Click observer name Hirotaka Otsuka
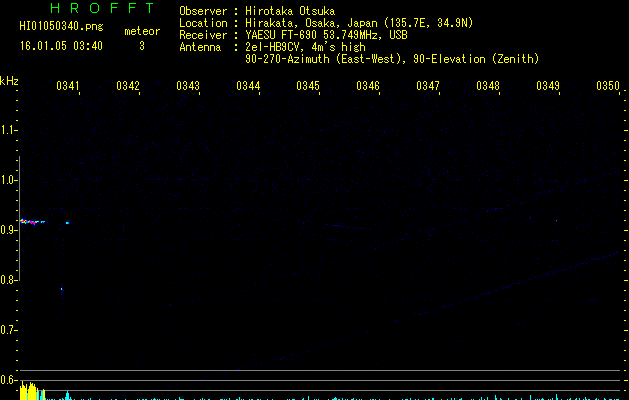The image size is (629, 400). pos(290,11)
